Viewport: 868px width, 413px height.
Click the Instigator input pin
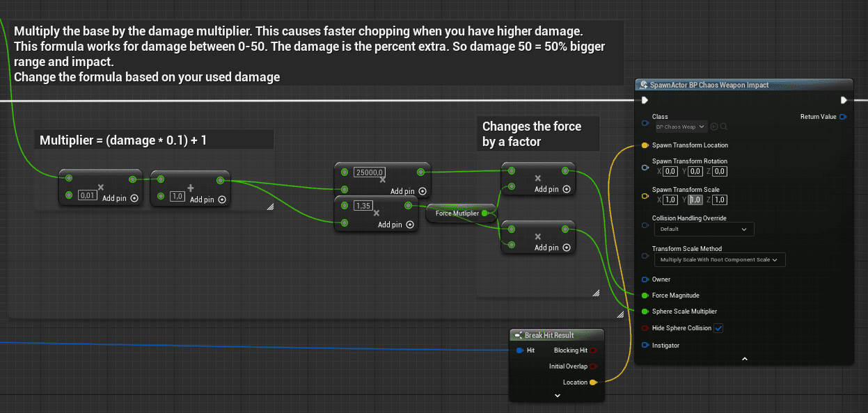tap(645, 346)
